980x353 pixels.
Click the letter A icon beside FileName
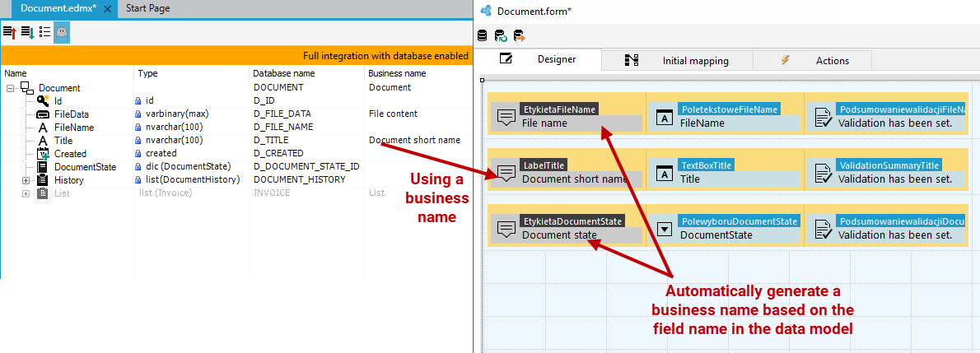[x=43, y=128]
